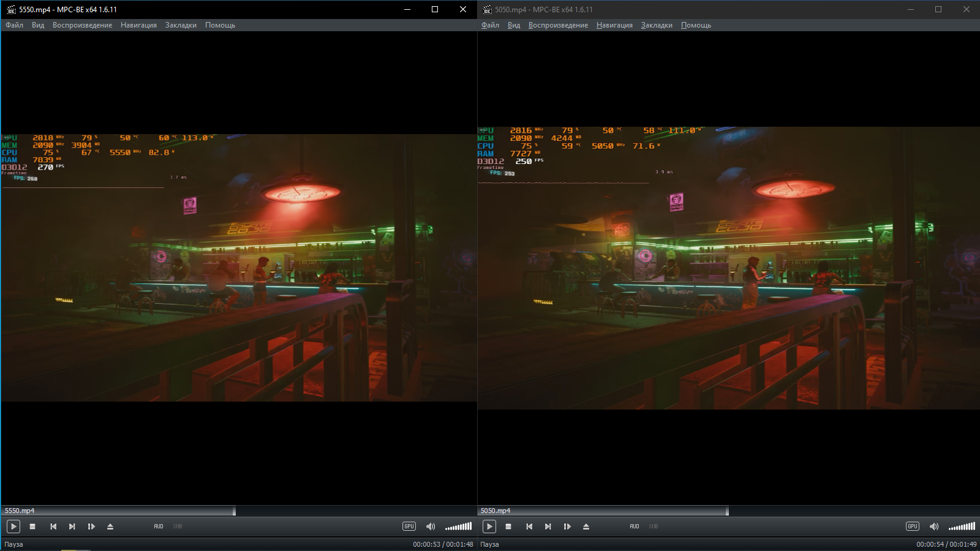Stop playback in the 5050.mp4 player

tap(508, 527)
